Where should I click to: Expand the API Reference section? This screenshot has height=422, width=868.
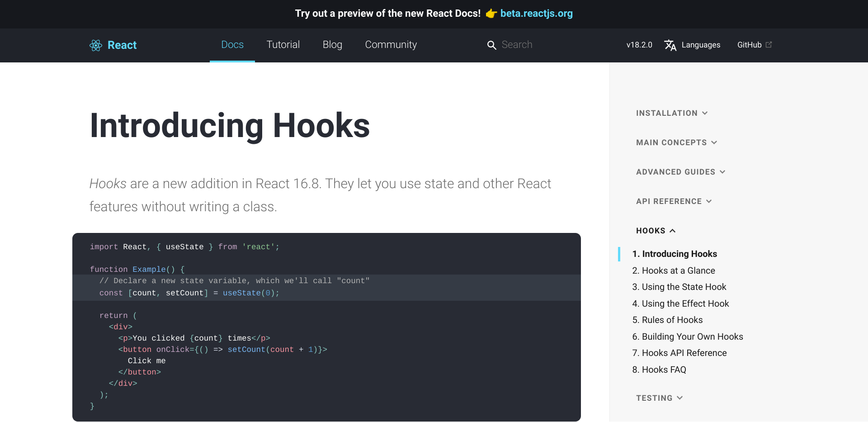[x=674, y=201]
